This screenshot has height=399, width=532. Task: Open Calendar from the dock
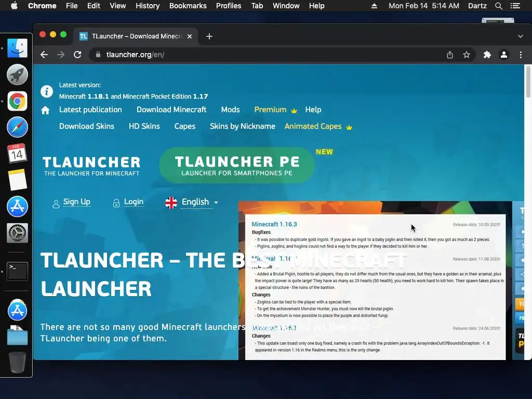pyautogui.click(x=17, y=153)
